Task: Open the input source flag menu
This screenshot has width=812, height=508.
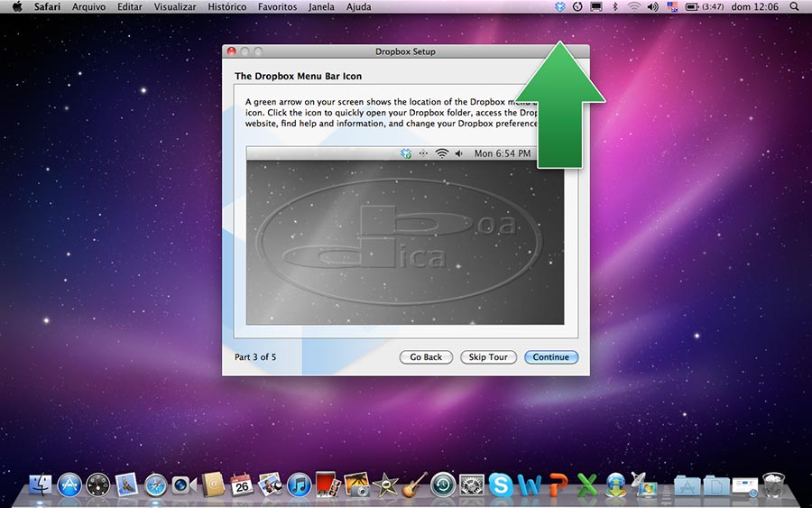Action: click(672, 6)
